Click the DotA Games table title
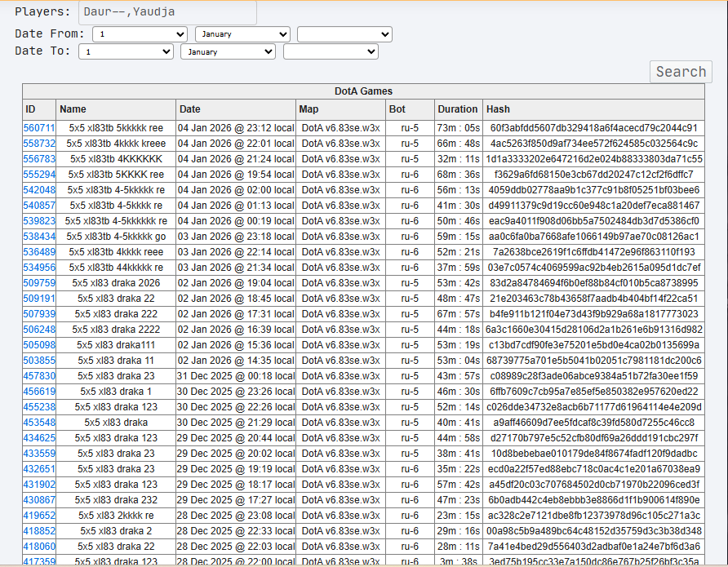The height and width of the screenshot is (567, 728). coord(363,91)
